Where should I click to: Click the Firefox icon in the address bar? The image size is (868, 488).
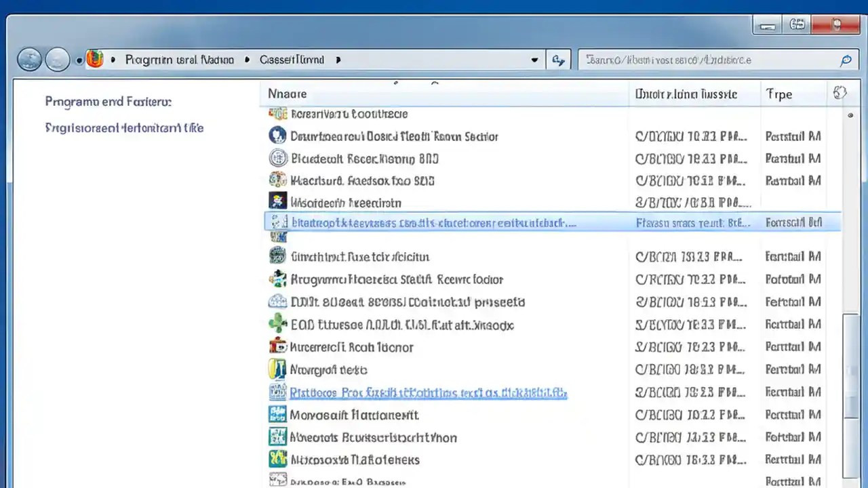coord(95,59)
